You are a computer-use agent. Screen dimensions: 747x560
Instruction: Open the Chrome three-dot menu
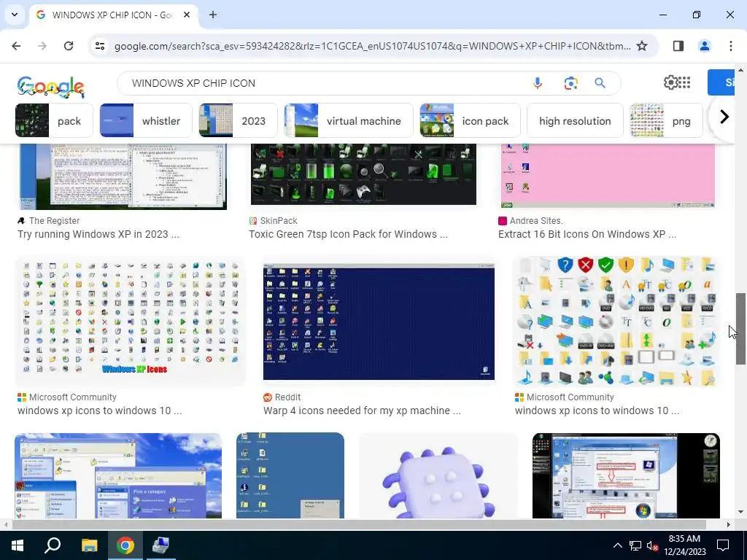730,46
